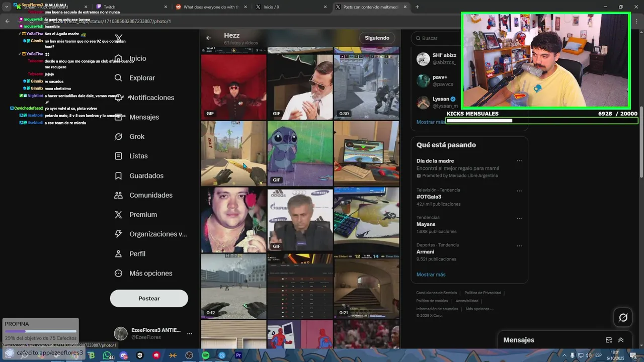The image size is (644, 362).
Task: Switch to 'What does everyone do with' tab
Action: click(x=211, y=7)
